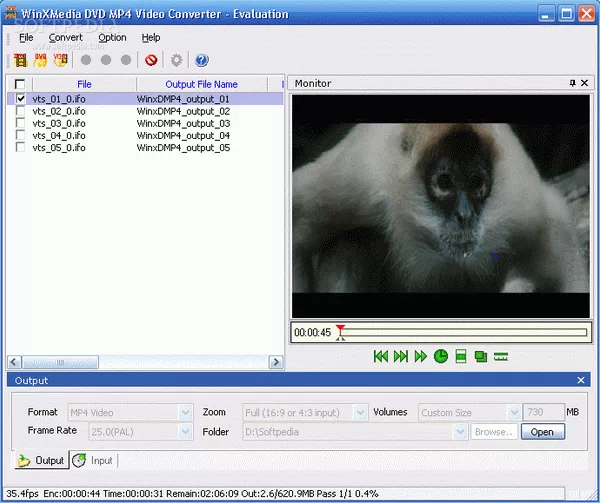Click the red marker on the timeline slider
Screen dimensions: 600x503
pyautogui.click(x=340, y=329)
